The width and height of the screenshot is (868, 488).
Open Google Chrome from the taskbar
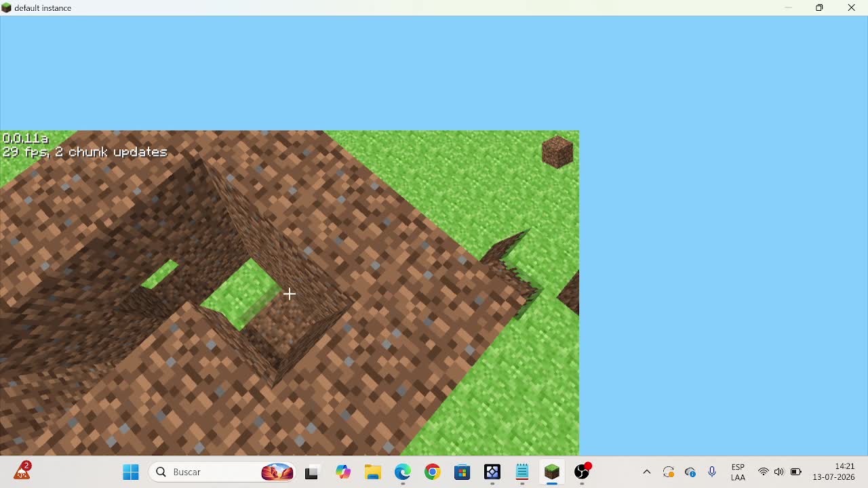(433, 472)
